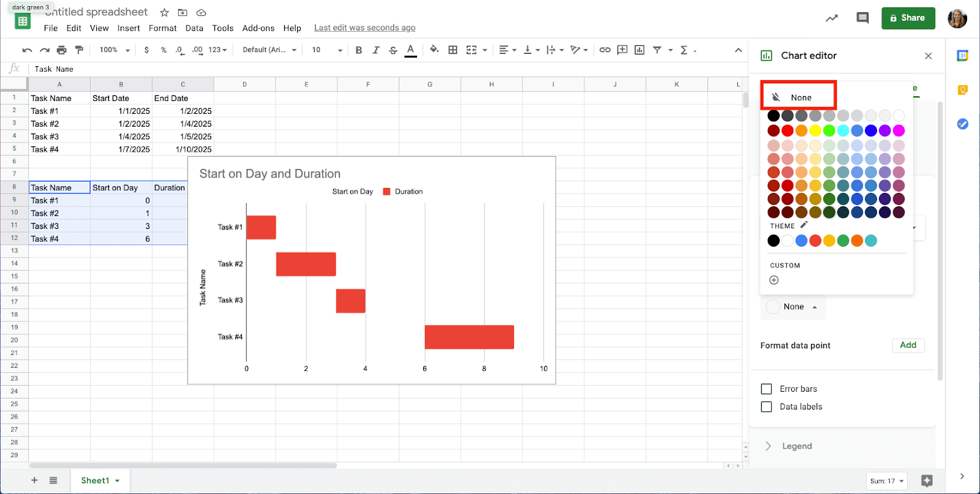Click Add for Format data point
Image resolution: width=980 pixels, height=494 pixels.
pos(908,345)
